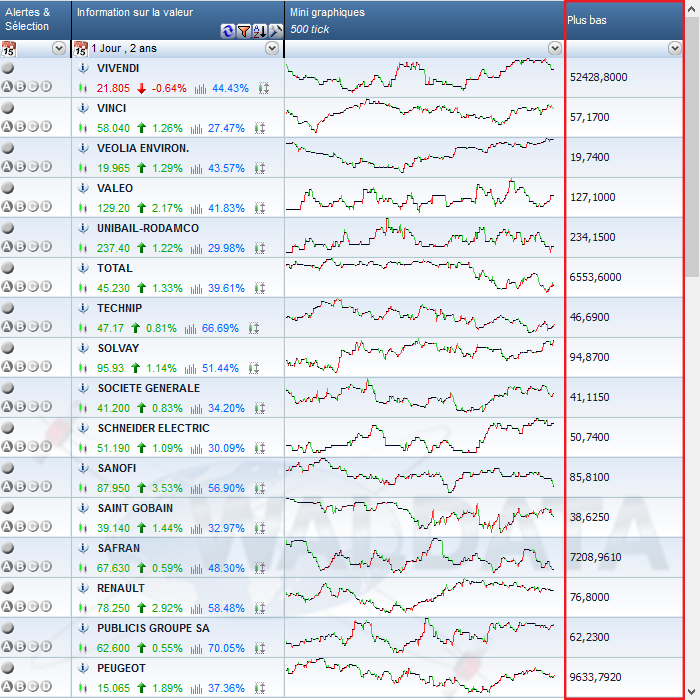700x700 pixels.
Task: Click candlestick icon in VALEO row
Action: pos(83,208)
